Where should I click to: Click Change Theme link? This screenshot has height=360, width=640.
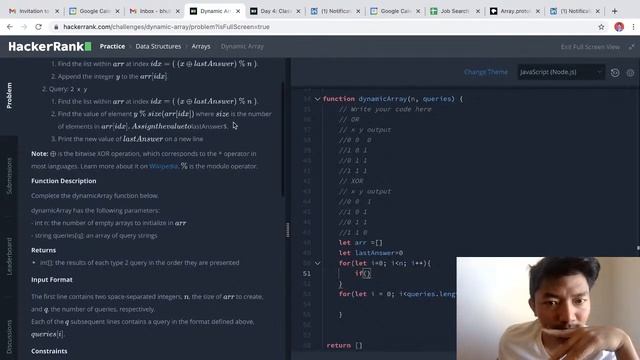tap(486, 72)
